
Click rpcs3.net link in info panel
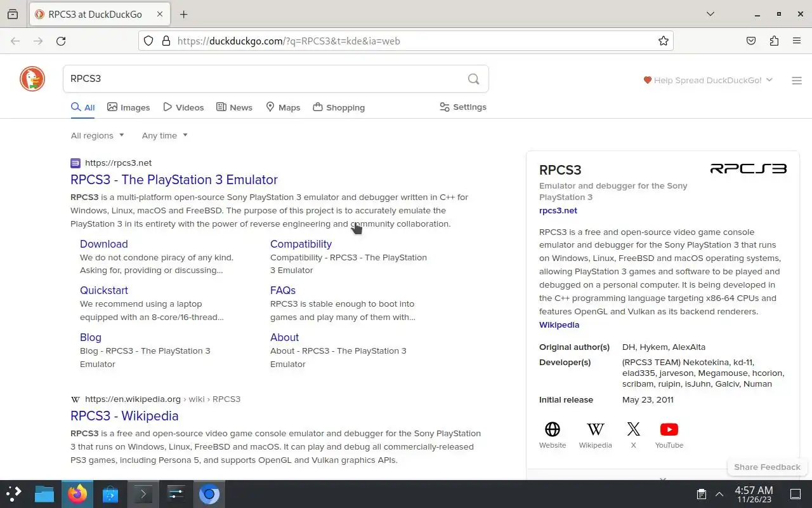coord(558,211)
